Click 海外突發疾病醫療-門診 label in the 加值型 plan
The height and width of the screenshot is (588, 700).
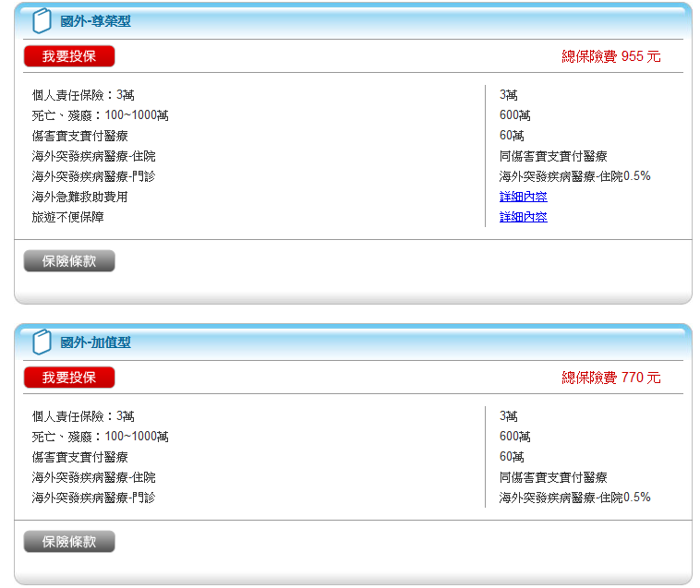coord(94,498)
